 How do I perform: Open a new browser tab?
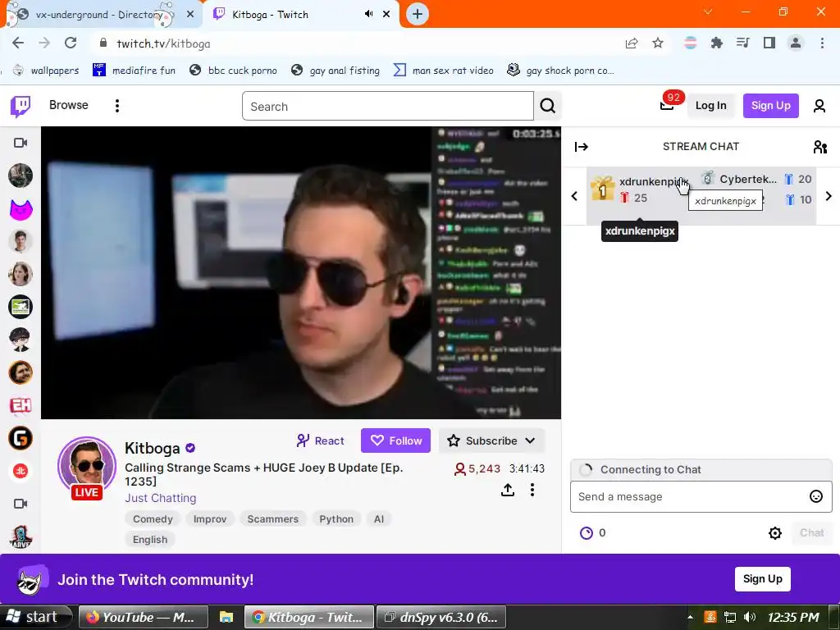point(418,14)
